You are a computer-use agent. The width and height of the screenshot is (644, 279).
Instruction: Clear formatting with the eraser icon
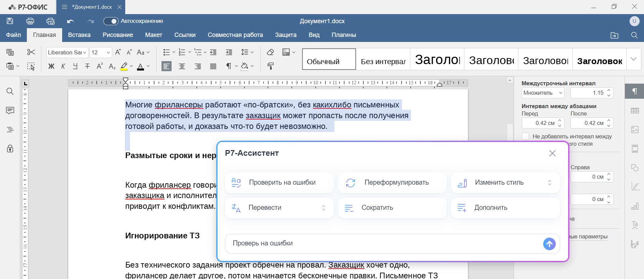click(270, 52)
